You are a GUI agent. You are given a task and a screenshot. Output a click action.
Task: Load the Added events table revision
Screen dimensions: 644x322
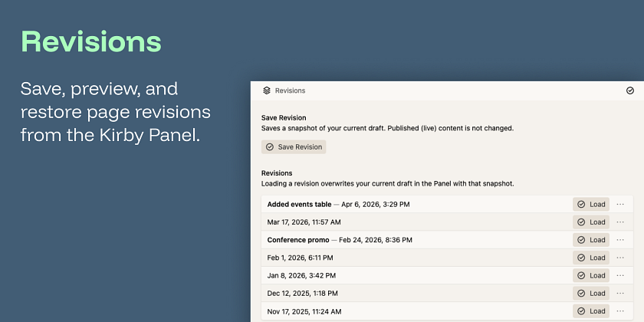coord(591,205)
